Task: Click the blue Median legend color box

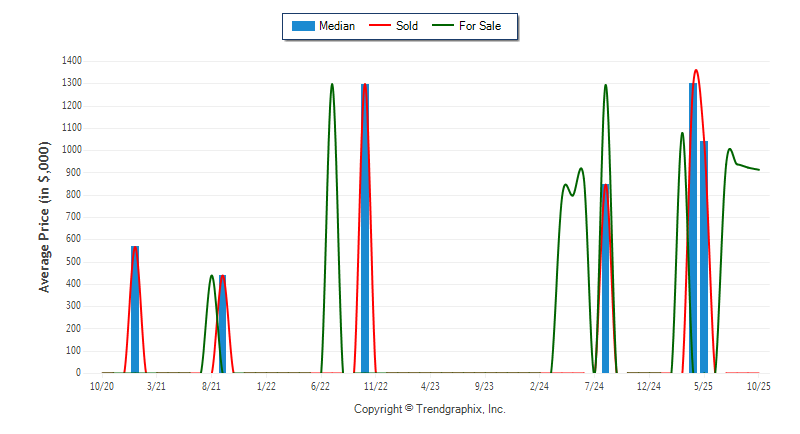Action: tap(301, 26)
